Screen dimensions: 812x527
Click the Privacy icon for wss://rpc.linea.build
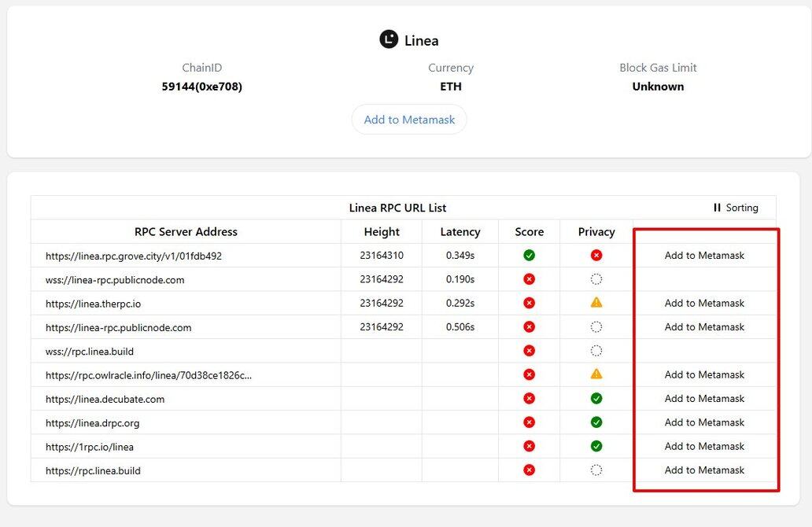coord(596,351)
